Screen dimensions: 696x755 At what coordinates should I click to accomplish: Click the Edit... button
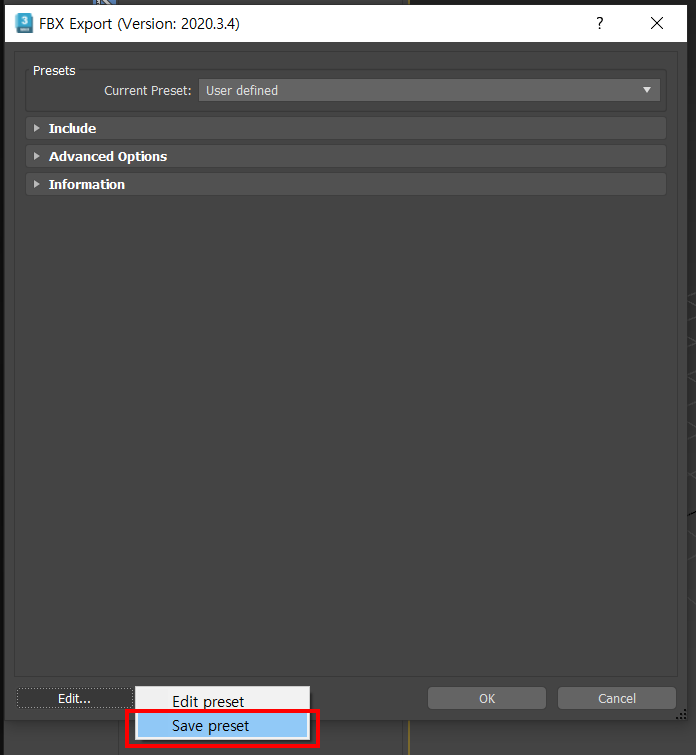[x=75, y=698]
